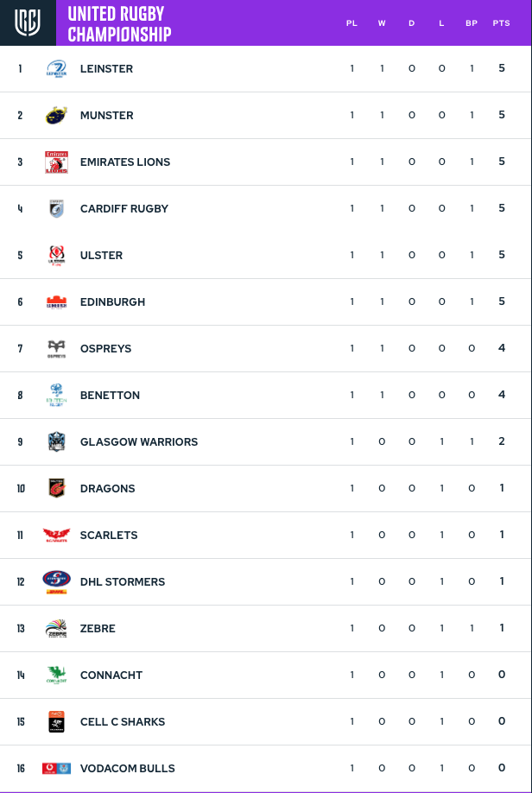This screenshot has height=793, width=532.
Task: Select the Munster team crest icon
Action: coord(56,115)
